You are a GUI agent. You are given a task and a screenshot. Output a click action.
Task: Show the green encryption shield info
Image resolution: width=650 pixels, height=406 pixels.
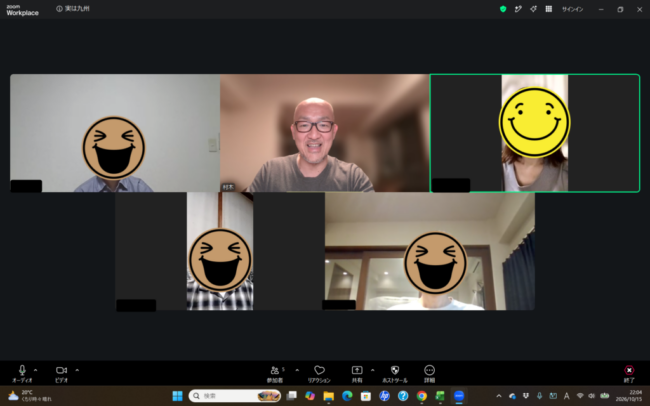tap(503, 9)
